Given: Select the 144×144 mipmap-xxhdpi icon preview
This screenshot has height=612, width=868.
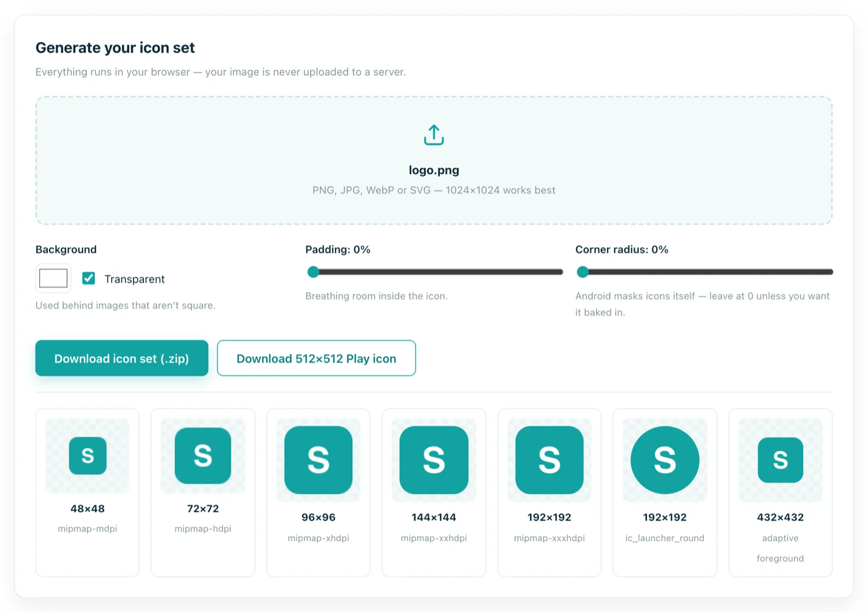Looking at the screenshot, I should tap(434, 460).
